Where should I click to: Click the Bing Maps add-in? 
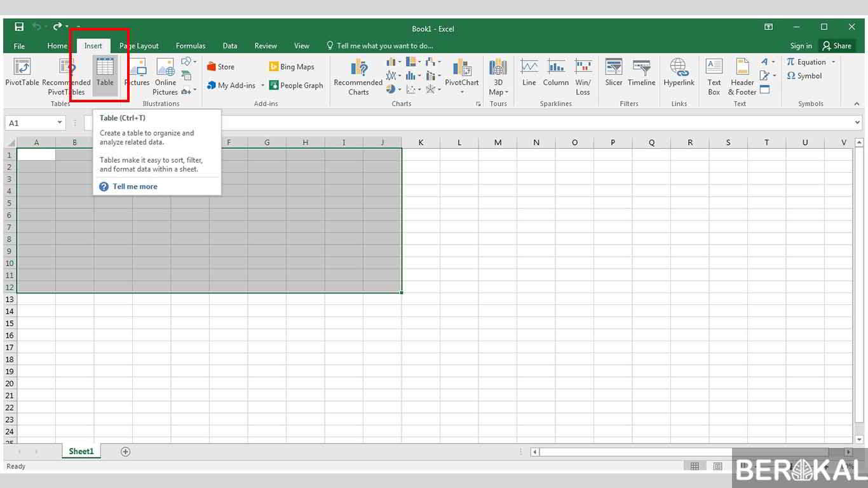(x=292, y=67)
